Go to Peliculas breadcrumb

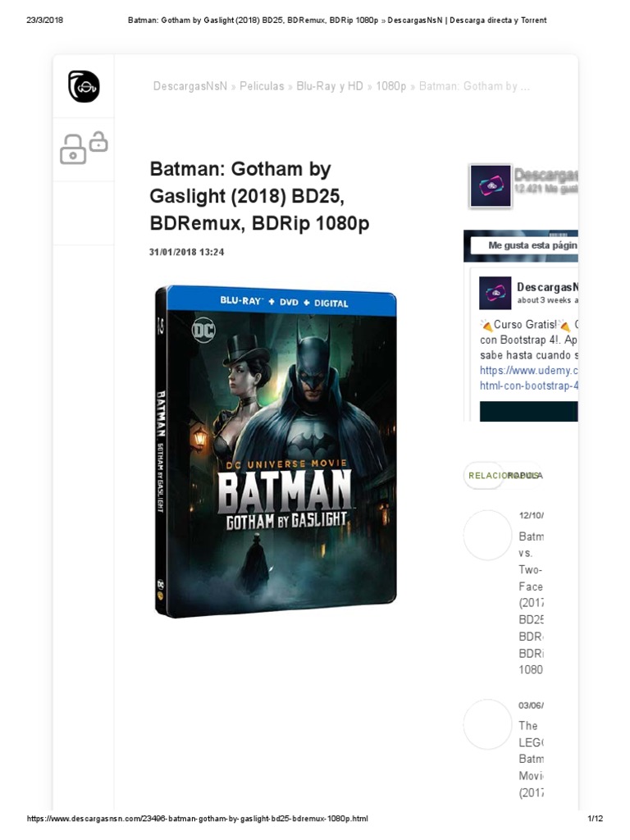262,86
